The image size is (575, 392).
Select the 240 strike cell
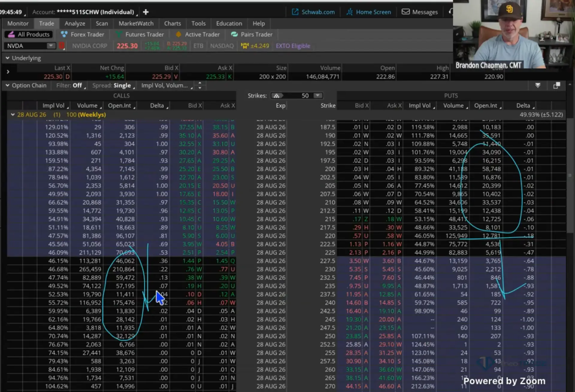coord(330,303)
